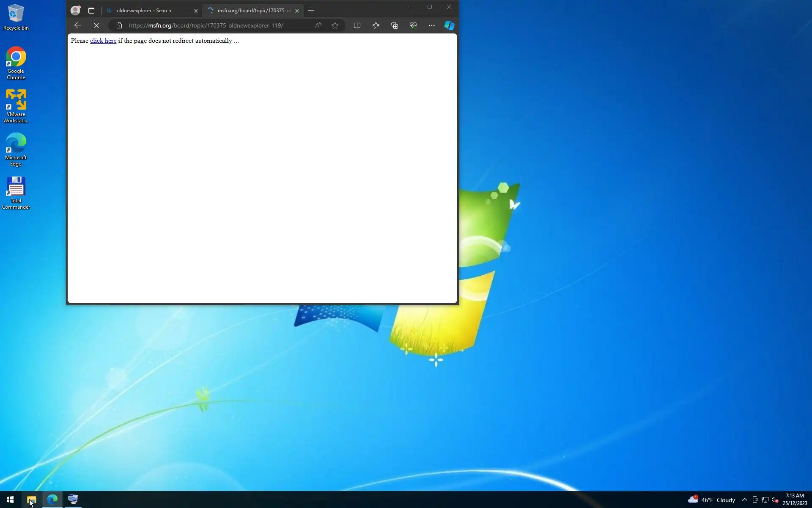Click the msfn.org URL address field

(x=206, y=25)
